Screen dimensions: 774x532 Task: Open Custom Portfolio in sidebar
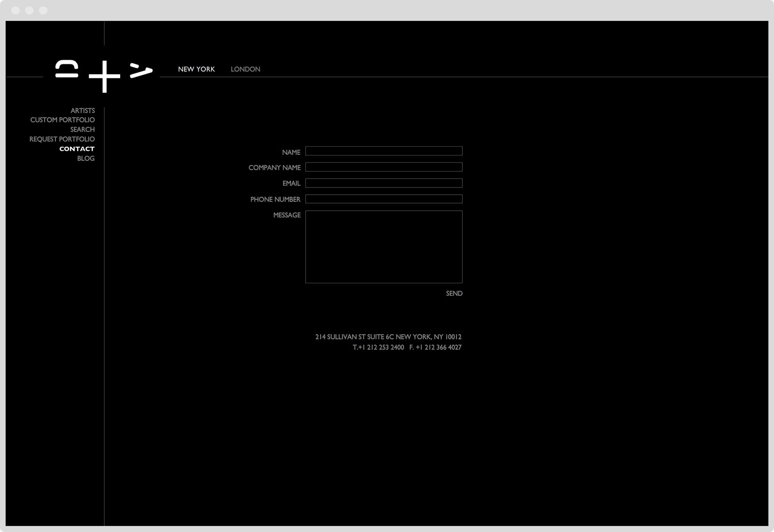[x=62, y=120]
